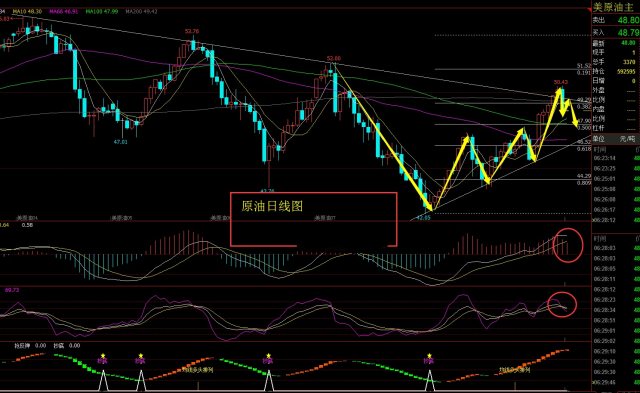Select the 原油日线图 annotation box

coord(313,220)
